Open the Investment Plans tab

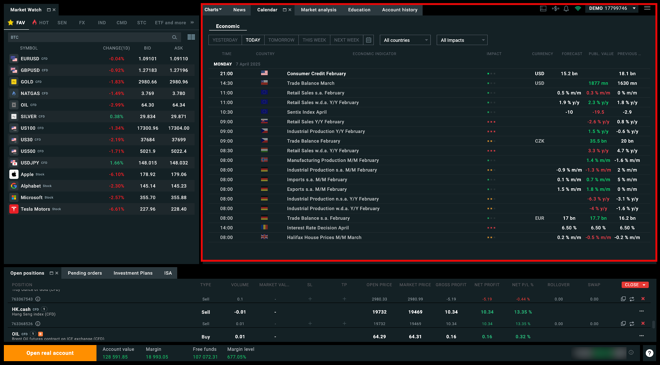[x=133, y=273]
